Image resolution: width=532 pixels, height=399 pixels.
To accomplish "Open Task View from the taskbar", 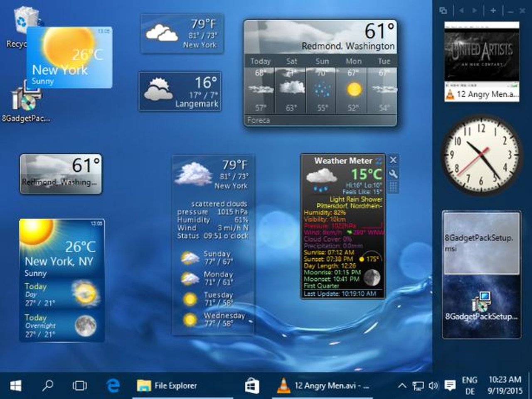I will 79,386.
